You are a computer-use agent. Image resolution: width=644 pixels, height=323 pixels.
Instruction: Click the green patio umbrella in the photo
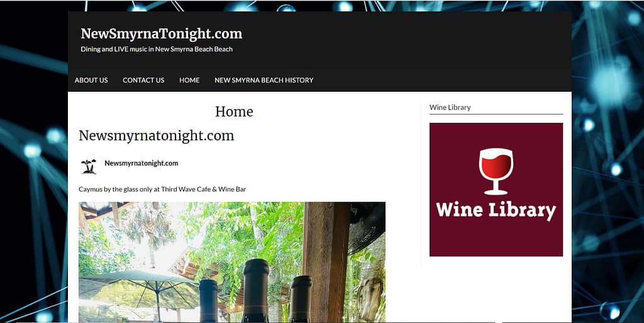coord(138,288)
